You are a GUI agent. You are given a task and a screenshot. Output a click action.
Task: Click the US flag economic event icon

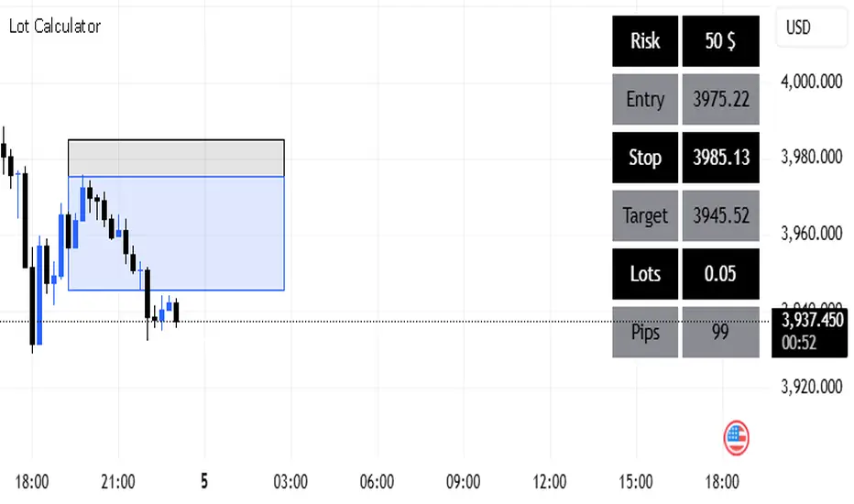737,437
